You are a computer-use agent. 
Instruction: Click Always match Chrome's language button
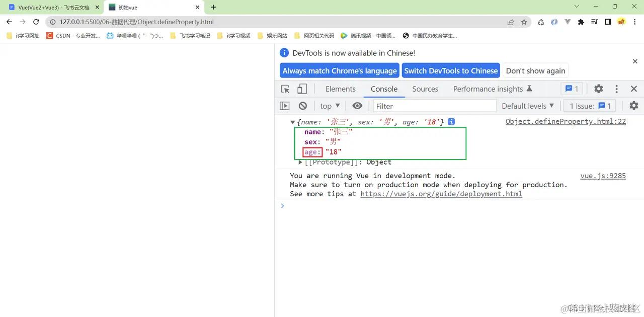340,71
